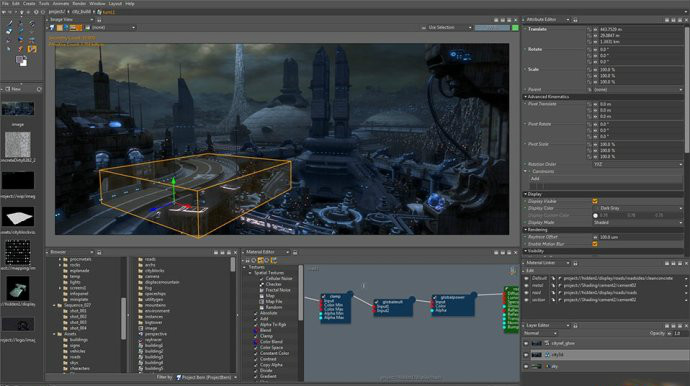Uncheck the Display Visible checkbox
Screen dimensions: 690x386
pos(595,201)
